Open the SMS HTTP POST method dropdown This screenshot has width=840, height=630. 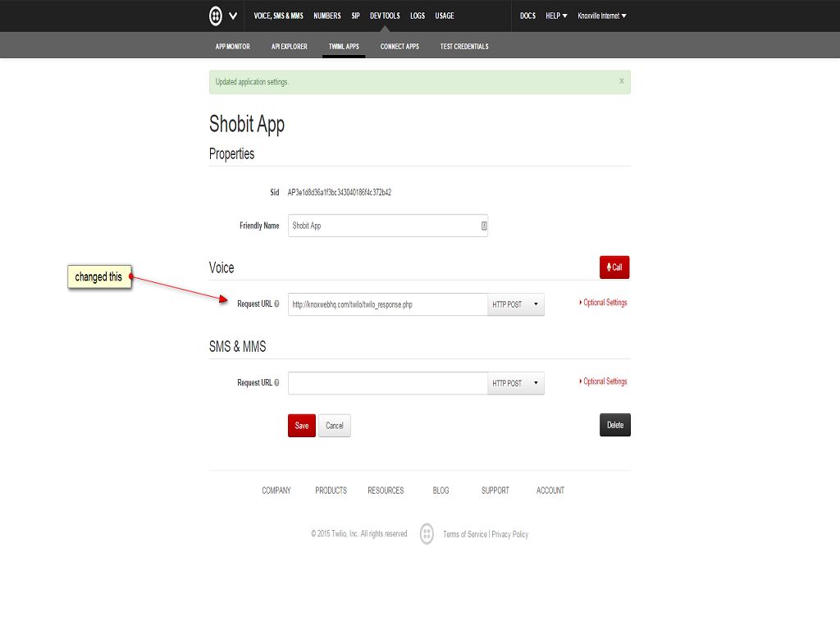coord(515,383)
